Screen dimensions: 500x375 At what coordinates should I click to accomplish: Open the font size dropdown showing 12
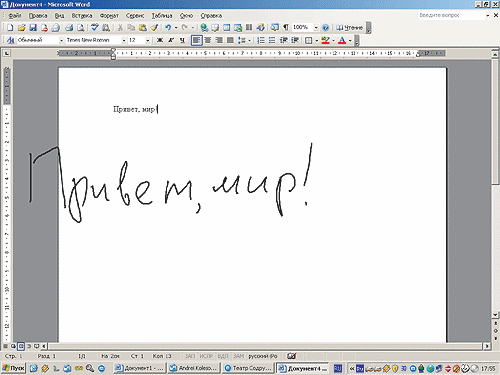(147, 40)
